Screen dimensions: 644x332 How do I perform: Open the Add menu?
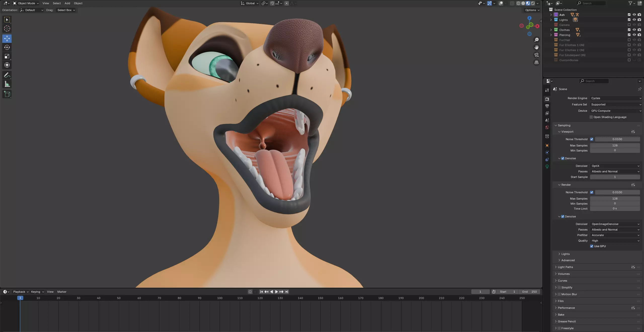click(x=67, y=3)
